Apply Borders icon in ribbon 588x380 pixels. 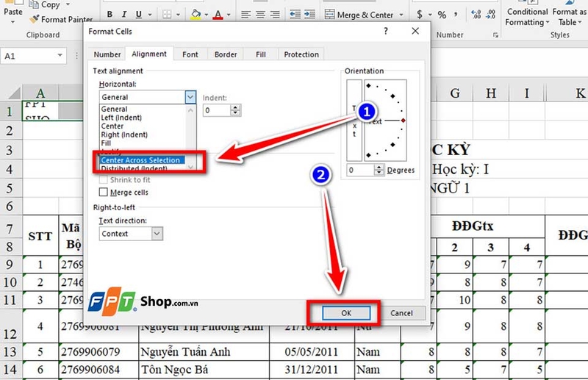(x=167, y=15)
